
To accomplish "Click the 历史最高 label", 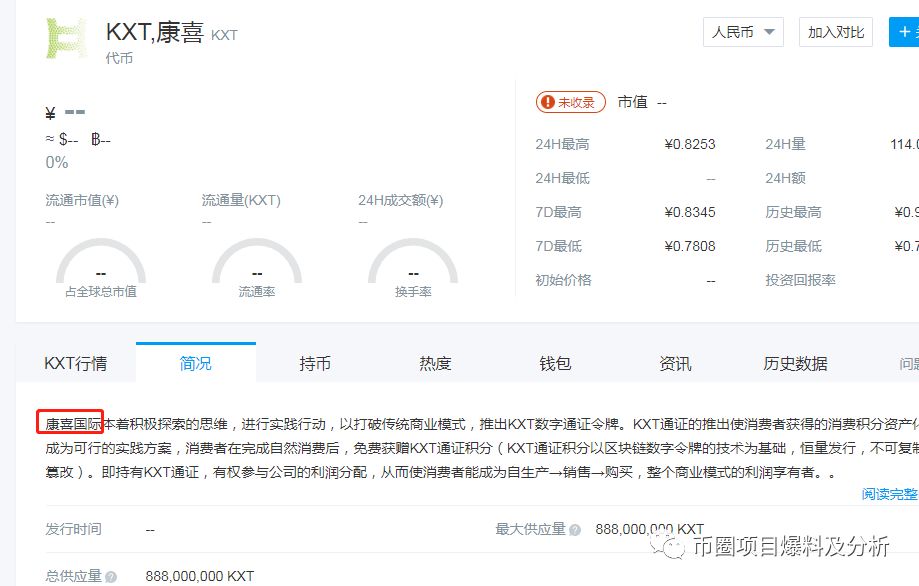I will pyautogui.click(x=793, y=212).
